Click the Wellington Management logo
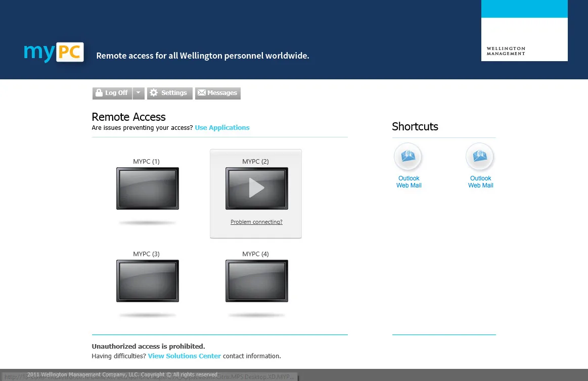This screenshot has width=588, height=381. pyautogui.click(x=524, y=31)
